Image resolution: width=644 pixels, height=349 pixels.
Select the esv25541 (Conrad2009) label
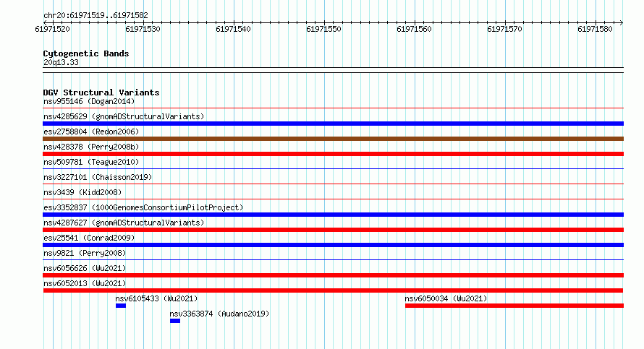[x=89, y=238]
